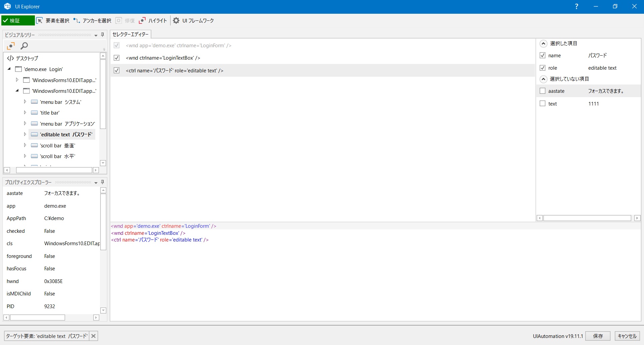
Task: Expand the 'title bar' node
Action: [25, 113]
